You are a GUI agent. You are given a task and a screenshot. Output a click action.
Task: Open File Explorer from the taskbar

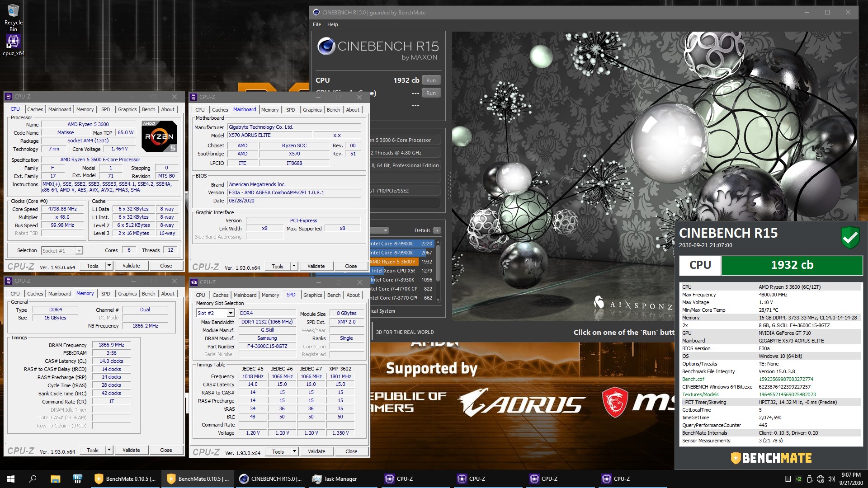pyautogui.click(x=55, y=479)
